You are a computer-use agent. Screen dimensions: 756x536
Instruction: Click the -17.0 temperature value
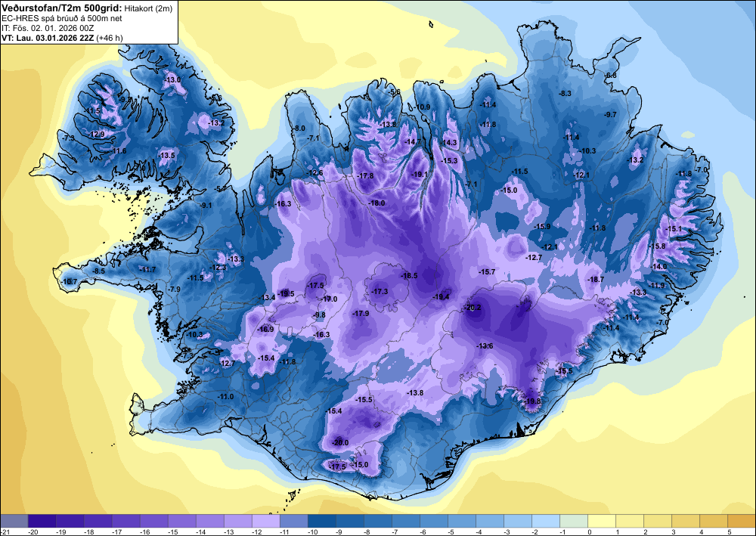330,299
